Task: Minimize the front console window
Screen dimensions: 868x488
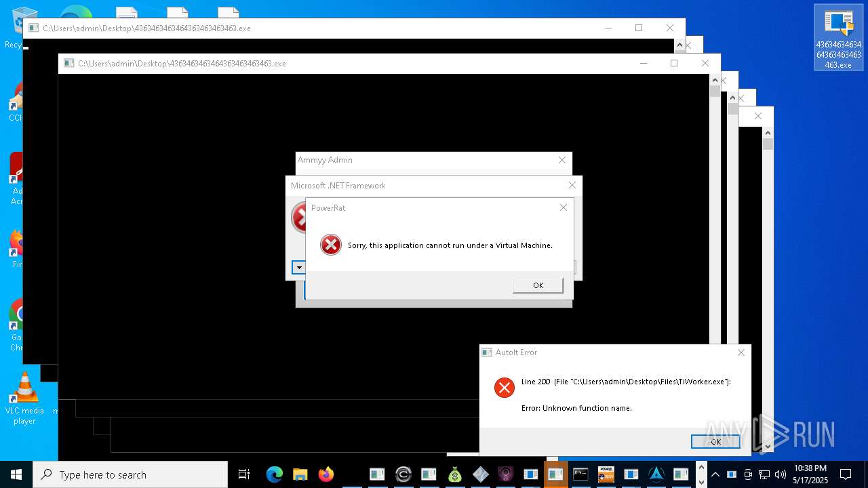Action: 643,63
